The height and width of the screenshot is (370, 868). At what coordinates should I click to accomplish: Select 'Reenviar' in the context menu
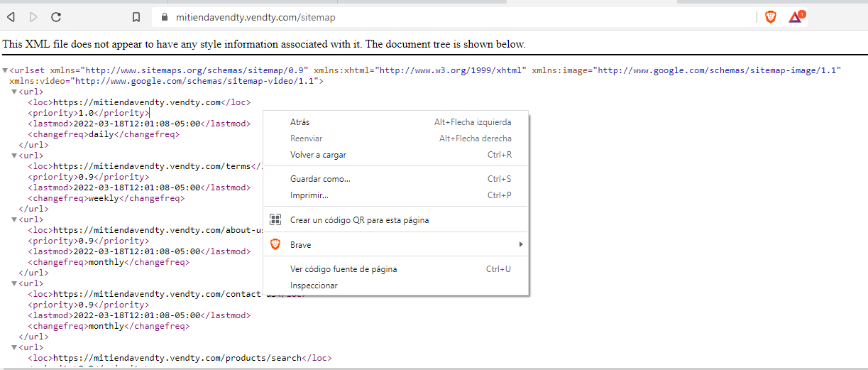click(x=396, y=138)
